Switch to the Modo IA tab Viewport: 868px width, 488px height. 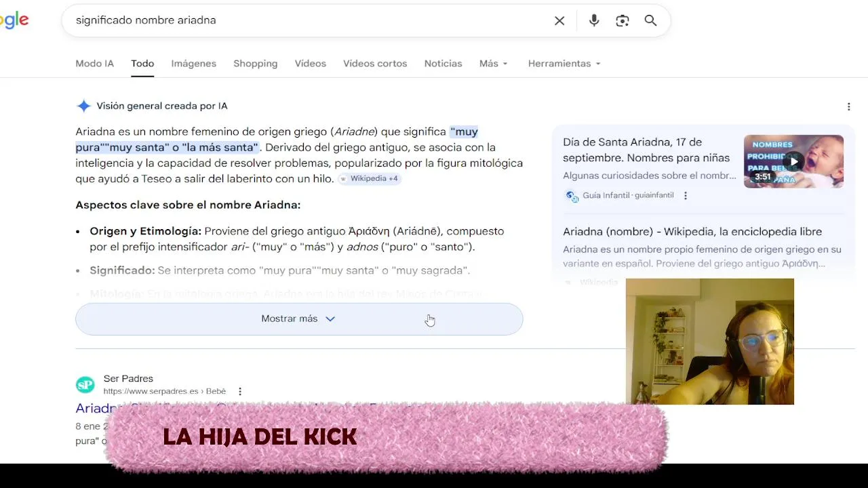pyautogui.click(x=94, y=63)
